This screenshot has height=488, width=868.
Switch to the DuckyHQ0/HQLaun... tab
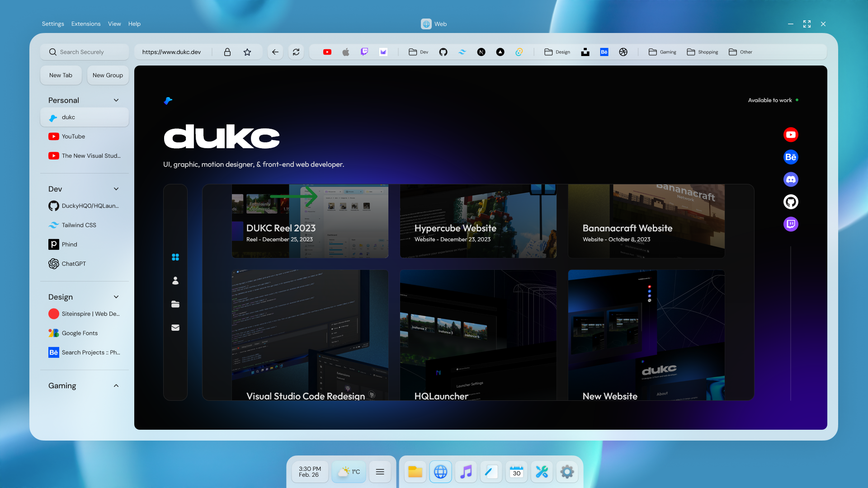(85, 206)
